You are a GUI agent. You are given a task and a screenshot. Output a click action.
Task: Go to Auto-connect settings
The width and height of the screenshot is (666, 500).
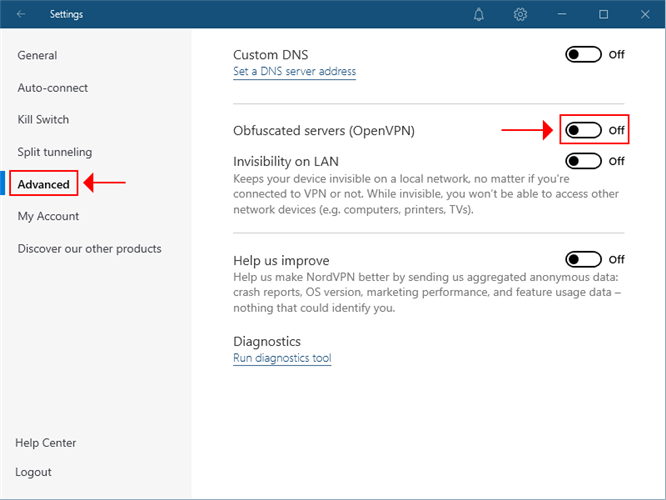(53, 88)
